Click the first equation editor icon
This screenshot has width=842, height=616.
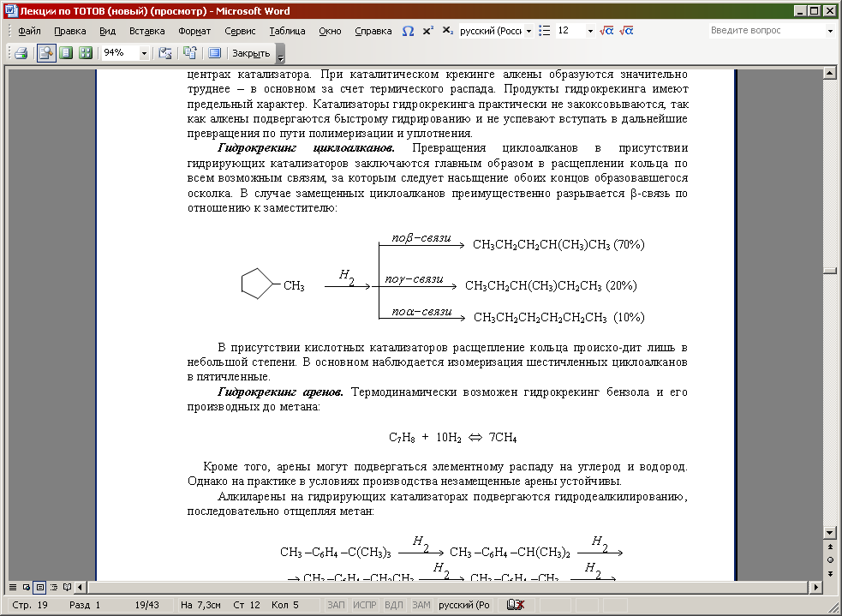pyautogui.click(x=606, y=31)
